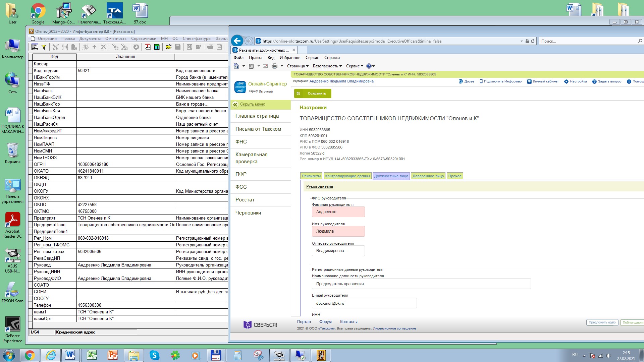644x362 pixels.
Task: Open Камеральная проверка in the sidebar
Action: (x=261, y=158)
